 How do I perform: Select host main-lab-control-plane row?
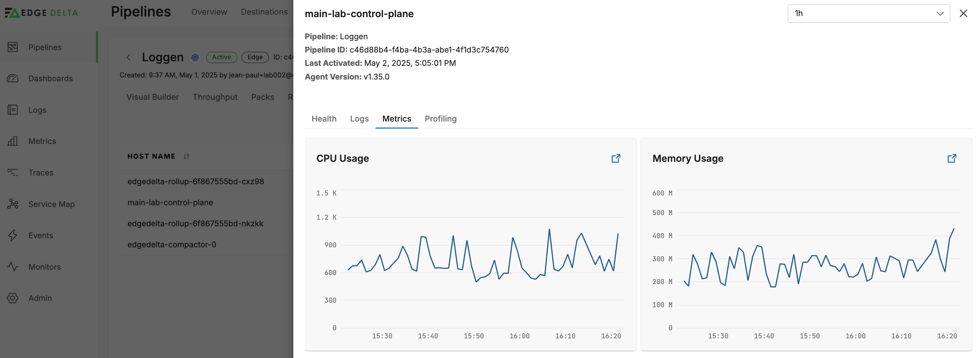tap(205, 202)
